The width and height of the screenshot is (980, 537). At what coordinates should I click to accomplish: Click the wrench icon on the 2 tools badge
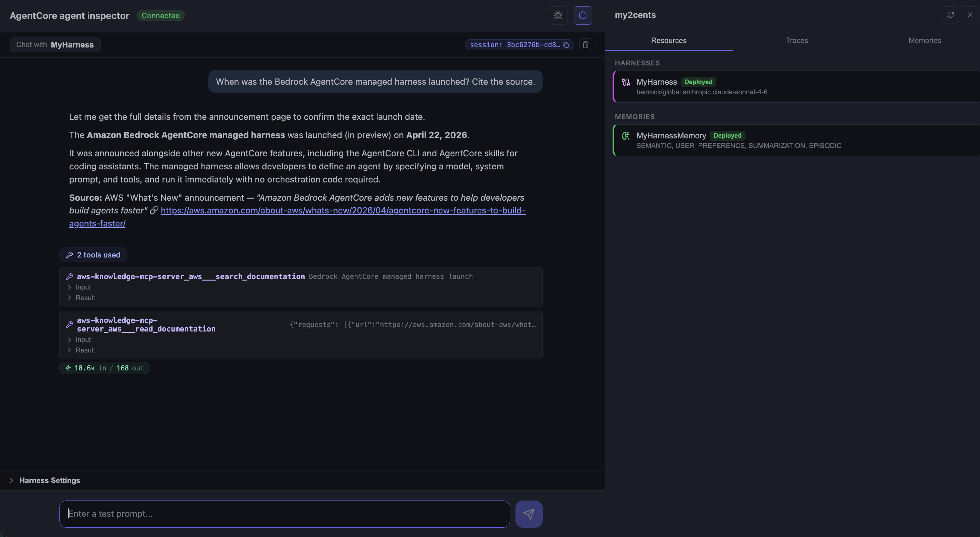69,255
